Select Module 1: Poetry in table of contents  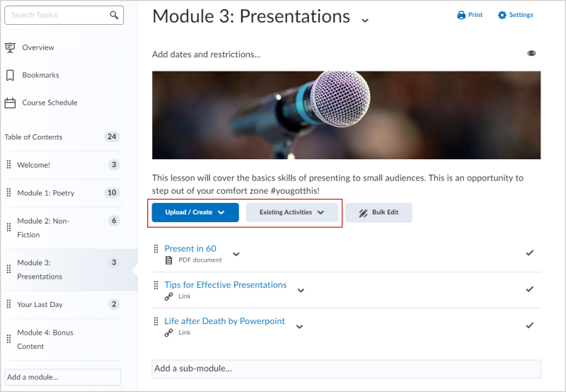click(x=46, y=192)
